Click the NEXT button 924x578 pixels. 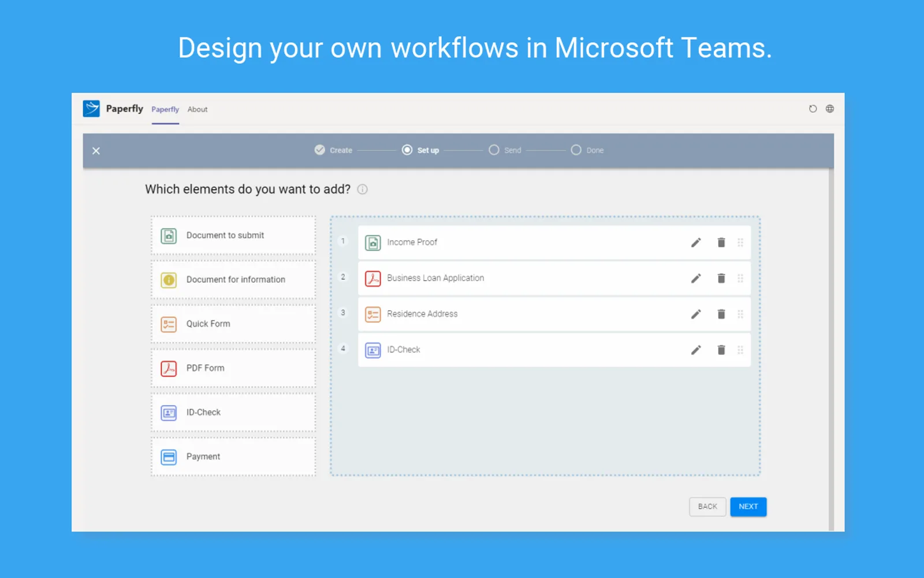748,507
